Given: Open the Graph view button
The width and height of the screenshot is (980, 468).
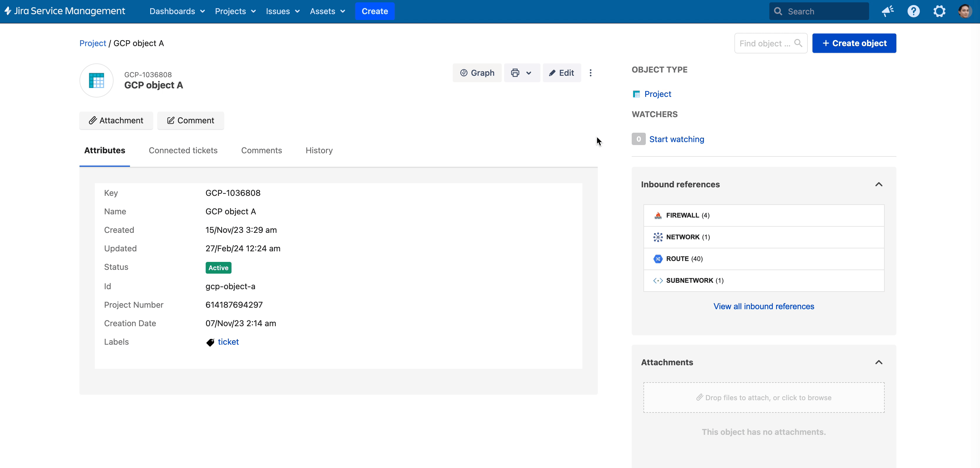Looking at the screenshot, I should coord(477,73).
